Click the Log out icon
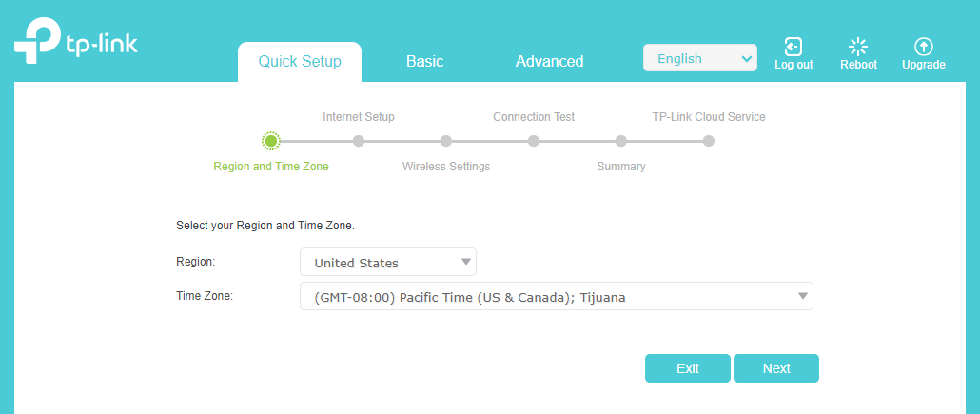This screenshot has width=980, height=414. click(x=793, y=47)
